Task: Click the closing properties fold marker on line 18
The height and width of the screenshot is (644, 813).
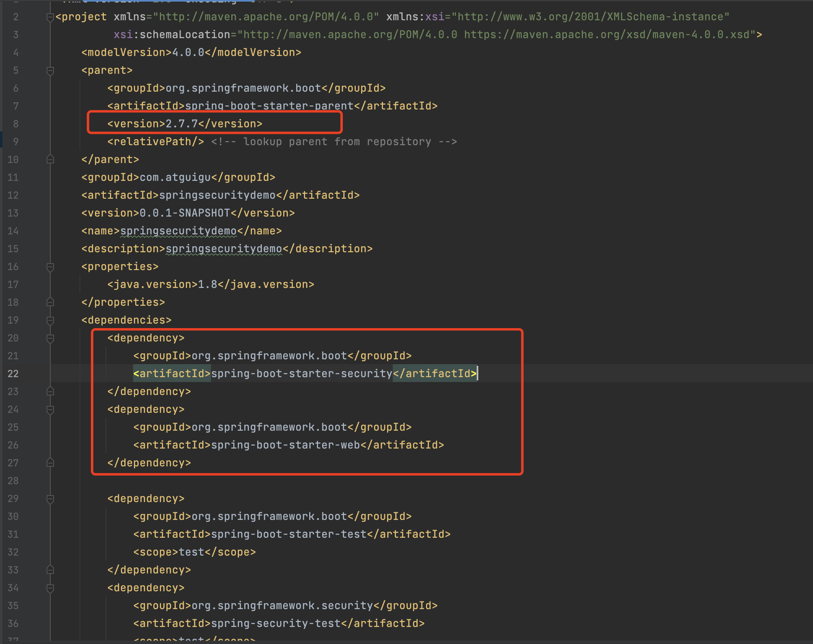Action: pyautogui.click(x=50, y=302)
